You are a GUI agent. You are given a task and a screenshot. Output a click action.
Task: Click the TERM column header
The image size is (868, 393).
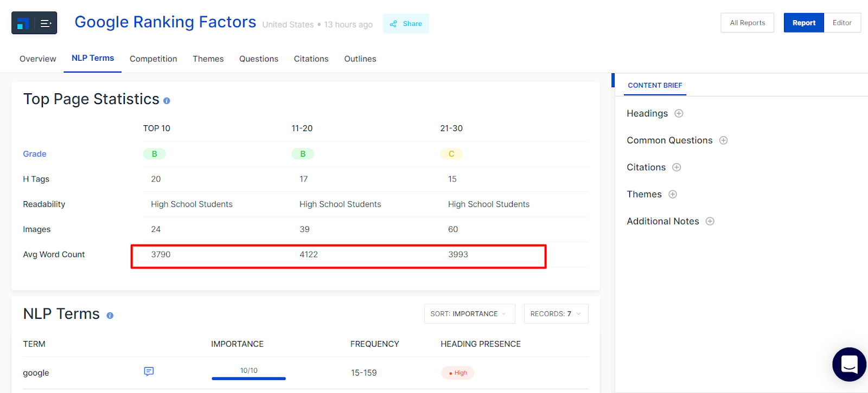click(x=34, y=344)
